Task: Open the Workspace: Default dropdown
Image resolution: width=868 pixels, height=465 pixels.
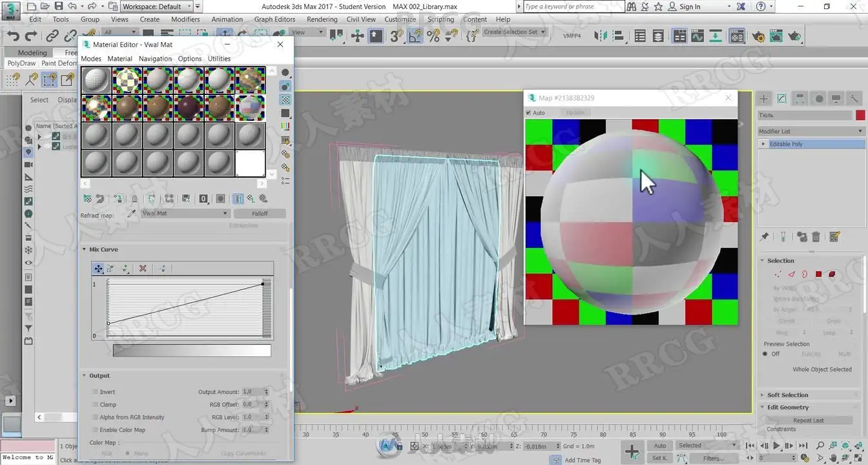Action: point(158,6)
